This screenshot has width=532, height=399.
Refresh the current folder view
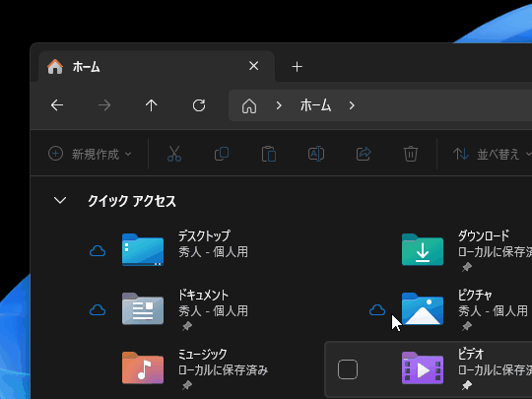coord(199,105)
